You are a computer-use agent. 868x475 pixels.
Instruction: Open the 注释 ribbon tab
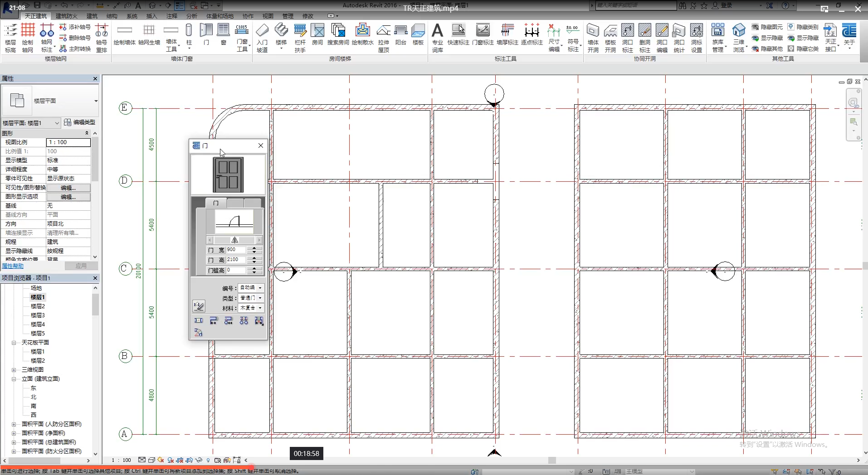[171, 16]
